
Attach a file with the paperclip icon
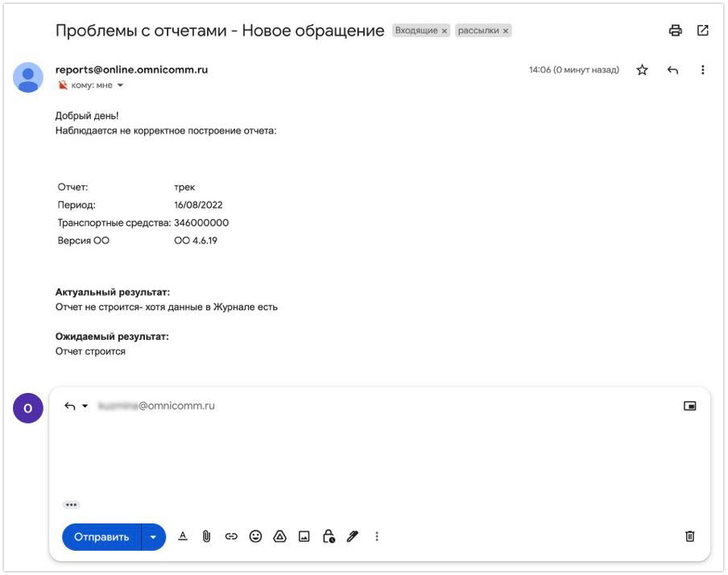(x=206, y=536)
